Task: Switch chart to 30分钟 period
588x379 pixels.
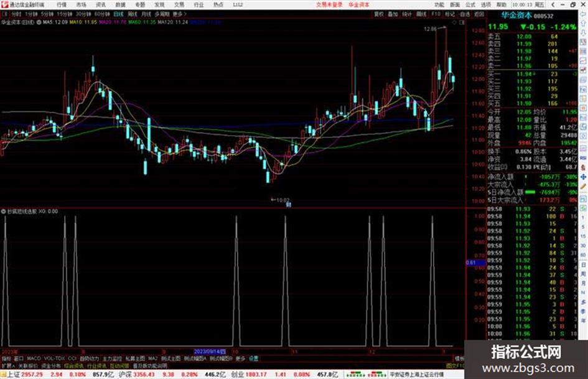Action: (x=83, y=14)
